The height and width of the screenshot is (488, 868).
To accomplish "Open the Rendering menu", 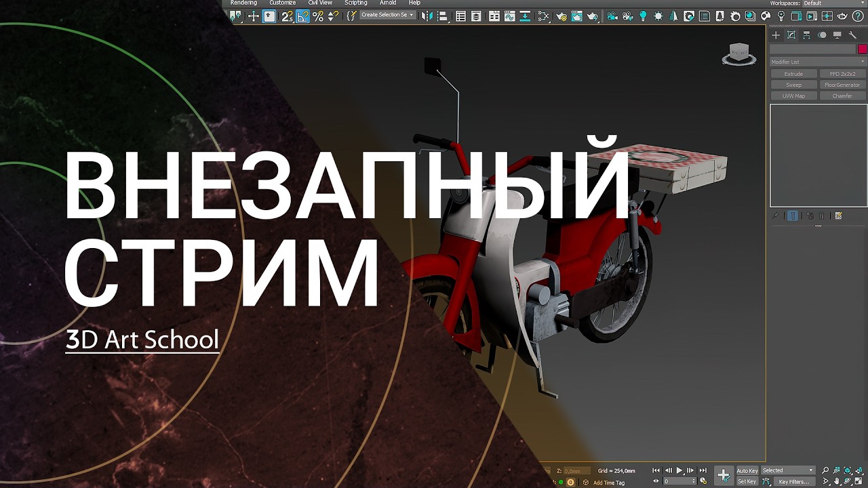I will [x=243, y=3].
